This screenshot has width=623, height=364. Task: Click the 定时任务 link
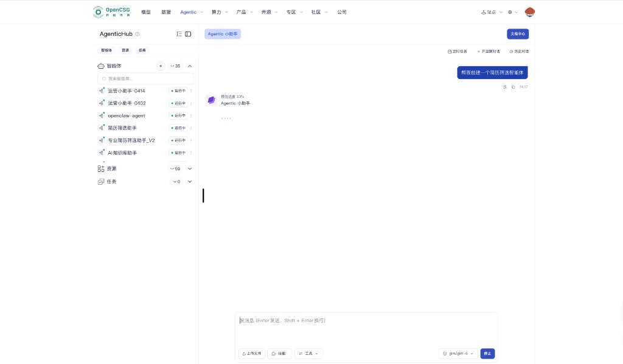[x=458, y=52]
